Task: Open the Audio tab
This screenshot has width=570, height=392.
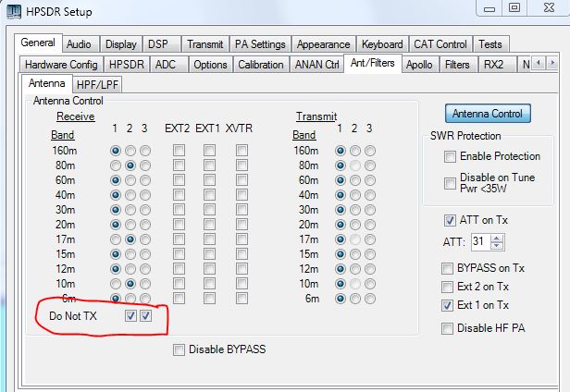Action: pyautogui.click(x=79, y=44)
